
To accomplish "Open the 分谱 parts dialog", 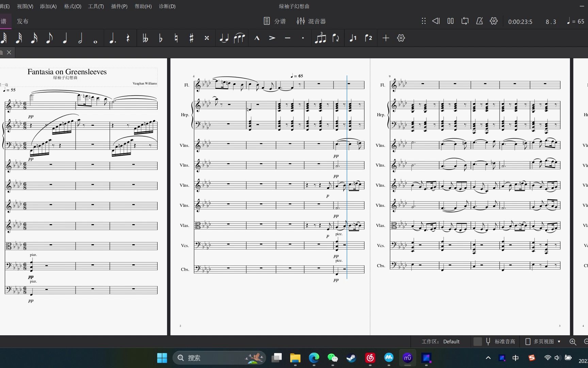I will (x=275, y=21).
